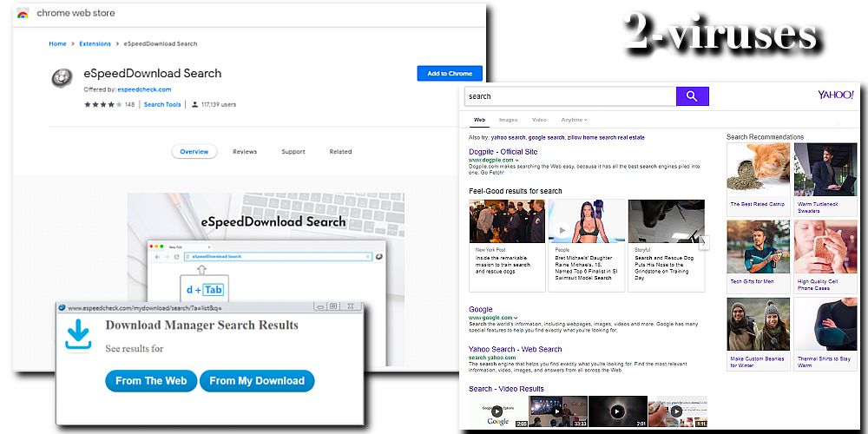868x434 pixels.
Task: Open the Anytime dropdown filter
Action: 574,120
